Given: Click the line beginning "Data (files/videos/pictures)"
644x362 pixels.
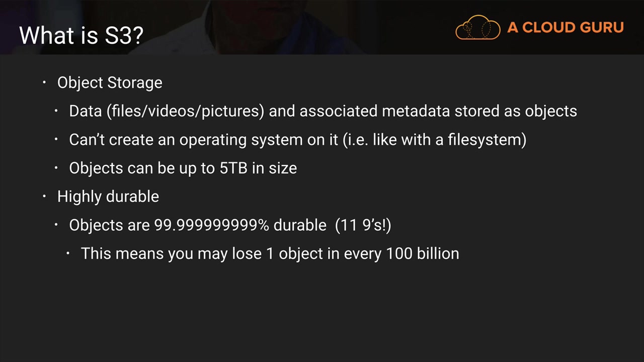Looking at the screenshot, I should tap(322, 111).
